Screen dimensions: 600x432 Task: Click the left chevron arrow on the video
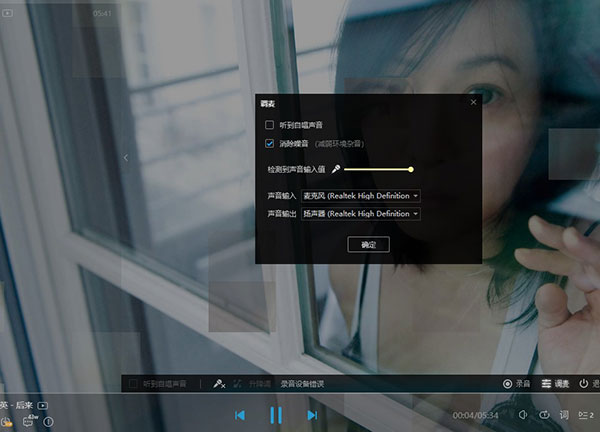[126, 158]
